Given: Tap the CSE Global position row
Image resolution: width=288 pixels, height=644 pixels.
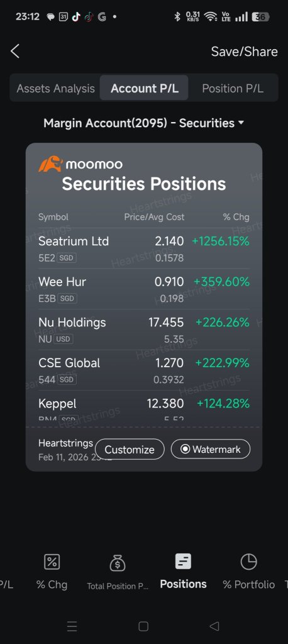Looking at the screenshot, I should (144, 370).
